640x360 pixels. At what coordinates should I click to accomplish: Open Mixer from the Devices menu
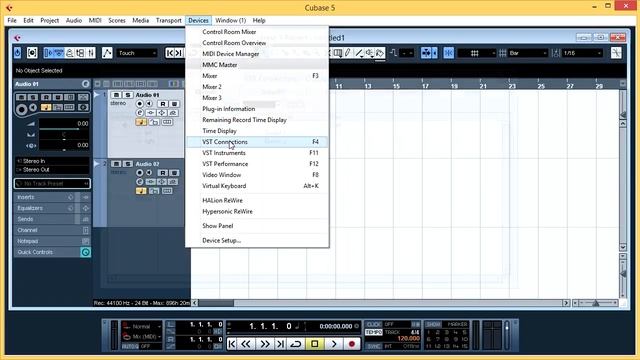click(x=257, y=76)
